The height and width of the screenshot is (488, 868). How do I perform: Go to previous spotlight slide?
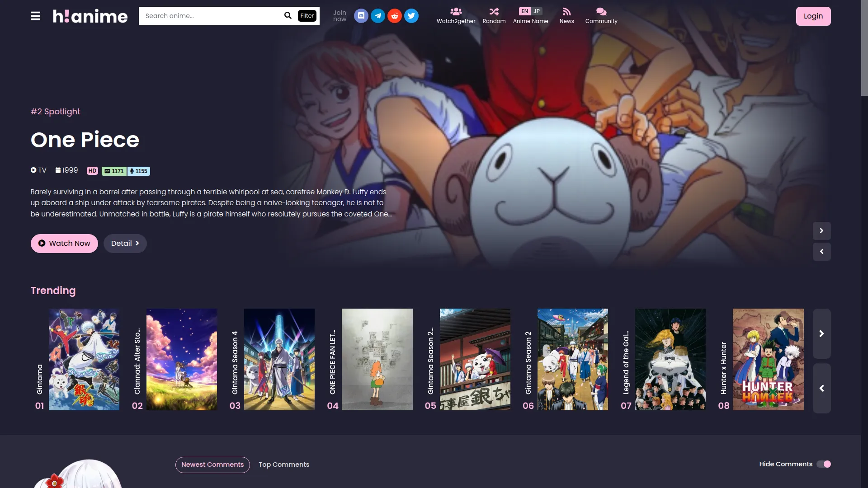coord(821,252)
